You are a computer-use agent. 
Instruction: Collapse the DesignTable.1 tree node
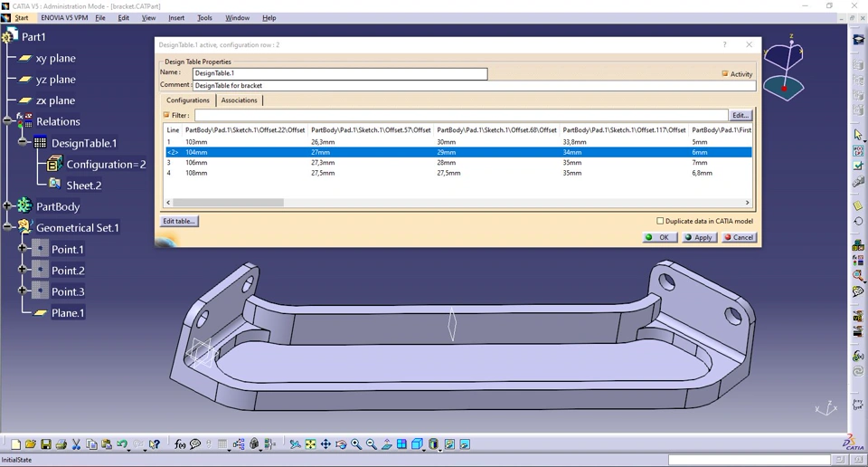coord(22,142)
